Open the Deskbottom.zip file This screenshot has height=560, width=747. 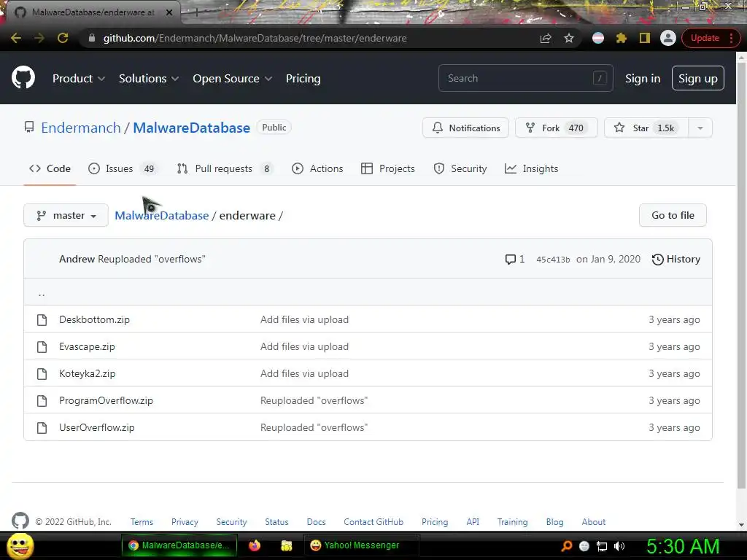coord(94,319)
